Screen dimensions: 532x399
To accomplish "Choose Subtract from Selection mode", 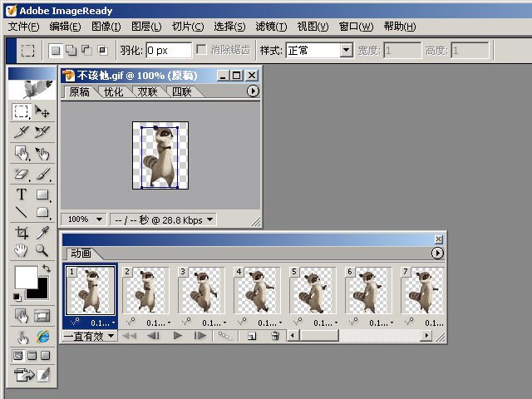I will (x=86, y=51).
